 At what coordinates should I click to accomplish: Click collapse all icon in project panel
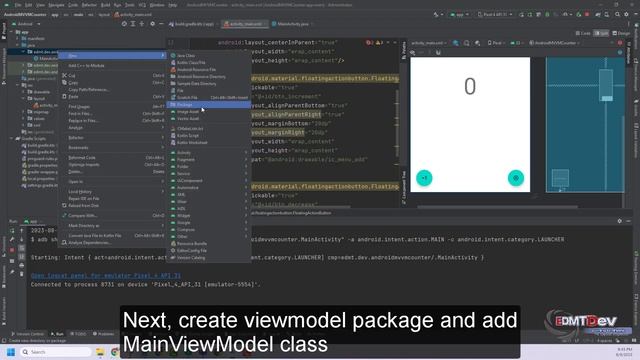[x=142, y=24]
